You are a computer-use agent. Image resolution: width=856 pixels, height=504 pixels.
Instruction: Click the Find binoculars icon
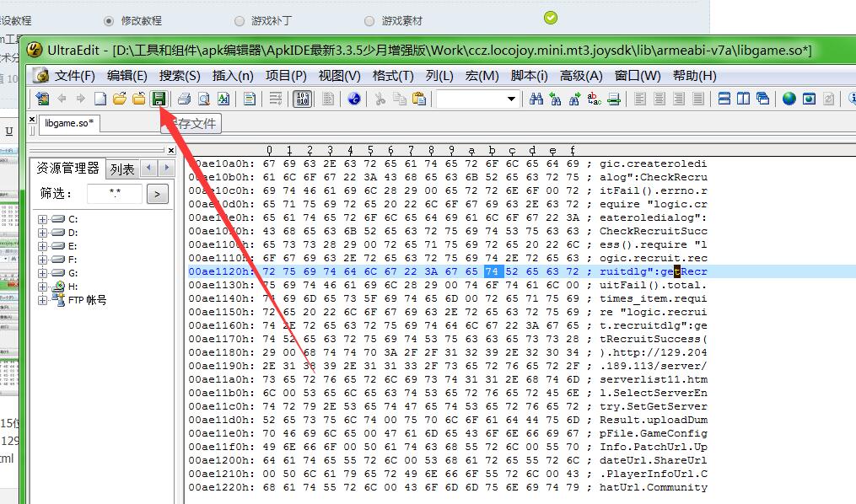[536, 99]
